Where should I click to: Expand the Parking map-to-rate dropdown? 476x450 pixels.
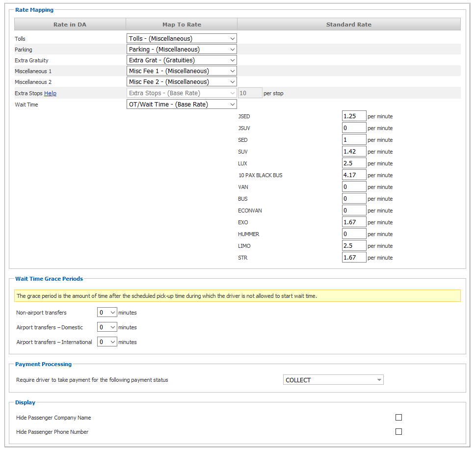click(x=182, y=49)
